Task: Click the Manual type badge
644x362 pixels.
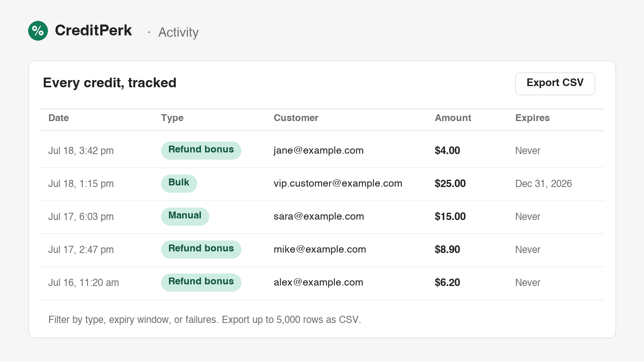Action: click(185, 216)
